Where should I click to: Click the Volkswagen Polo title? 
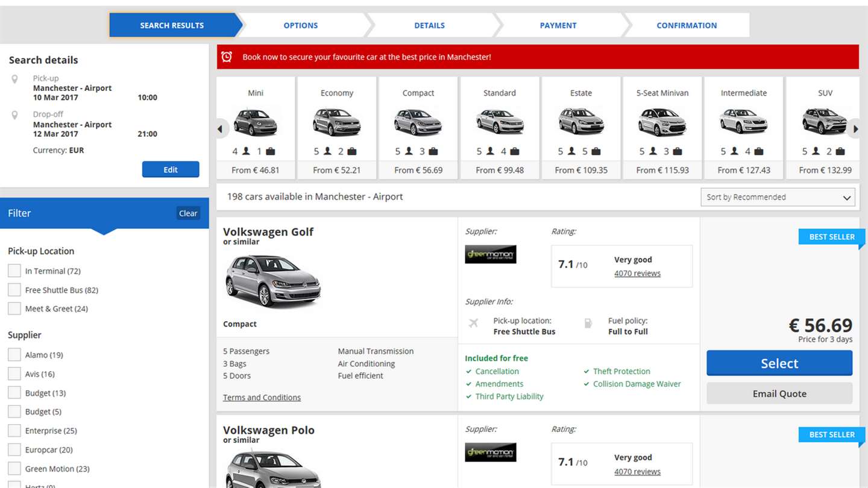coord(269,430)
